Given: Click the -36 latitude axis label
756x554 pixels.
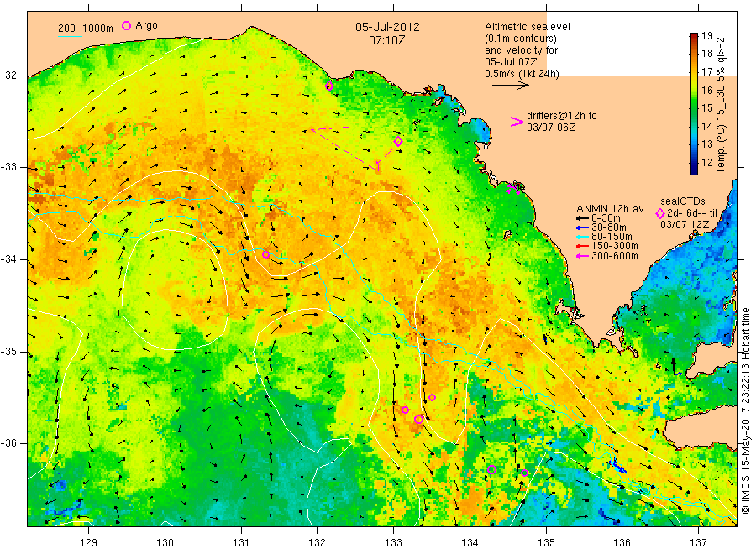Looking at the screenshot, I should point(8,443).
